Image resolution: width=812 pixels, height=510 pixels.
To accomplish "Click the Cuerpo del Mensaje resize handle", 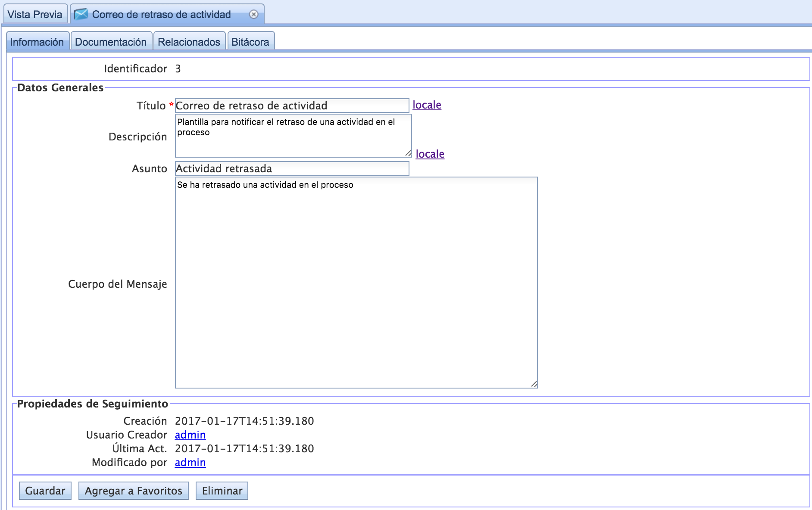I will pyautogui.click(x=534, y=384).
